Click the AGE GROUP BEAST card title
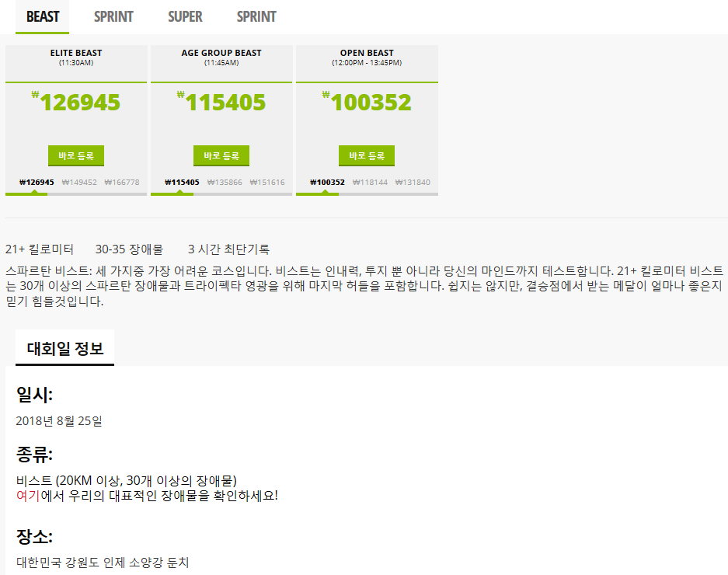The image size is (728, 575). [x=221, y=53]
